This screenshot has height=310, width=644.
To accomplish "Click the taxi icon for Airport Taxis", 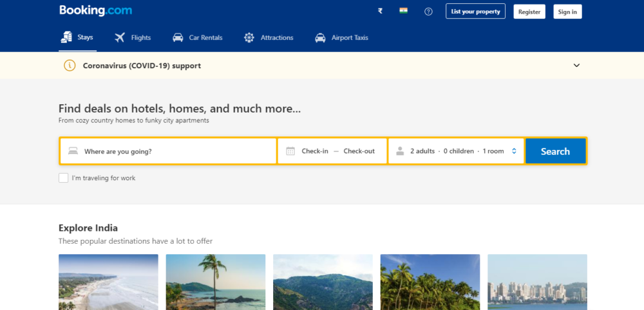I will click(x=320, y=38).
